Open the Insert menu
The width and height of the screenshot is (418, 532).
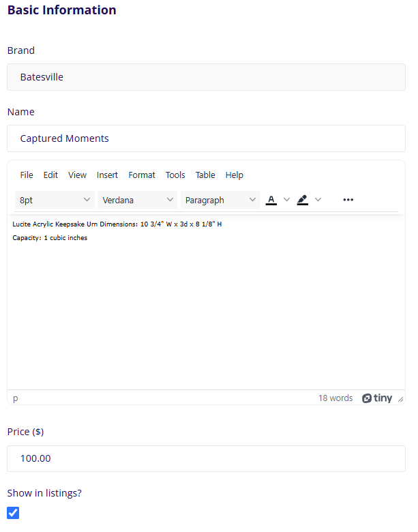pos(107,175)
